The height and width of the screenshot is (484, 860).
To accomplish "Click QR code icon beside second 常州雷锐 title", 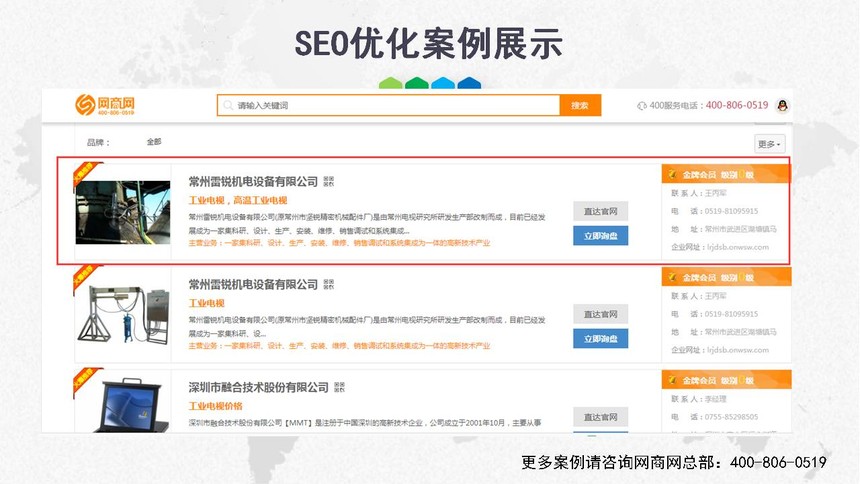I will tap(329, 284).
